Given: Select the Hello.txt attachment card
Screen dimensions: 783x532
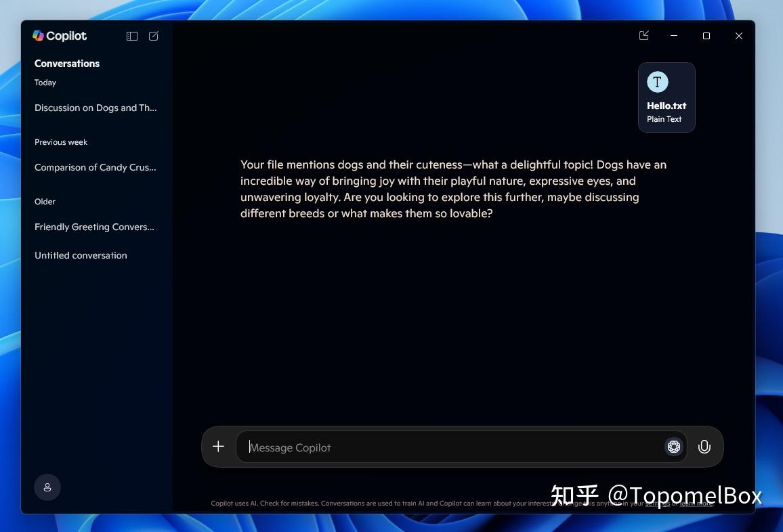Looking at the screenshot, I should pos(666,97).
